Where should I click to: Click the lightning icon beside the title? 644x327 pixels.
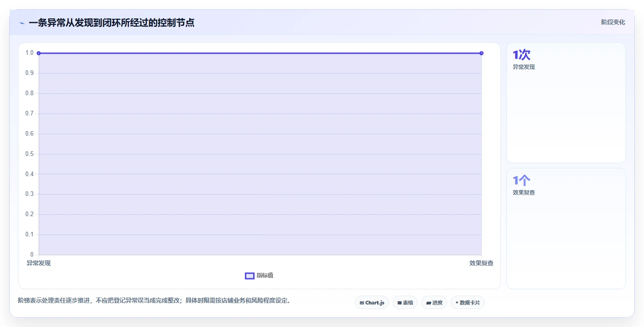[22, 23]
